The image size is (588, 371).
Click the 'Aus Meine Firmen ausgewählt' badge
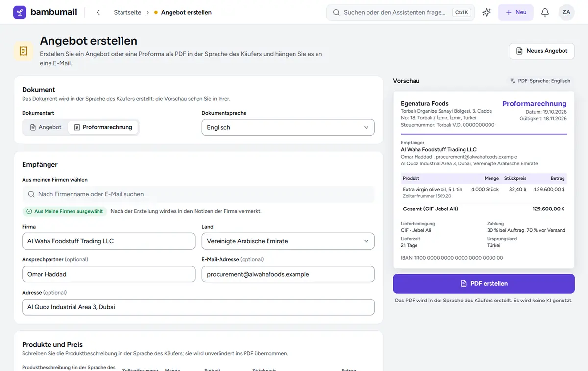coord(65,211)
